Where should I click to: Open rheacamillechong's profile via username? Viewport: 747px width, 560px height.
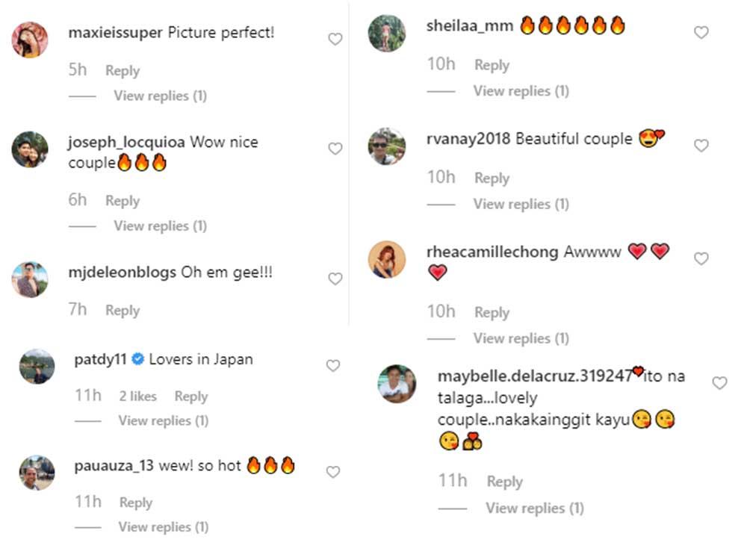(492, 252)
